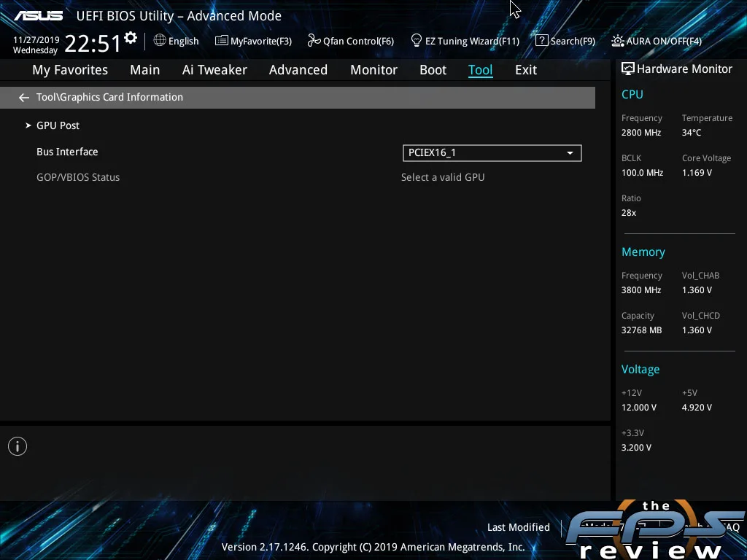Image resolution: width=747 pixels, height=560 pixels.
Task: Click the BCLK value 100.0 MHz
Action: [x=642, y=173]
